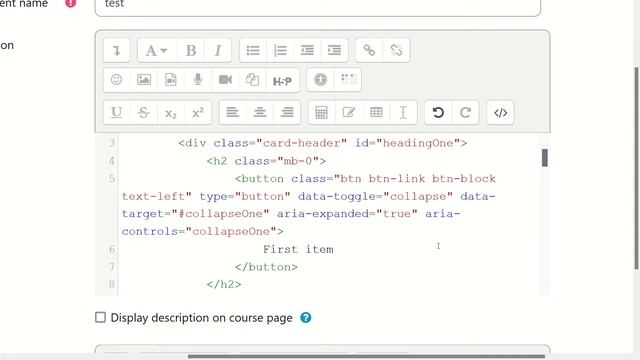Image resolution: width=640 pixels, height=360 pixels.
Task: Insert an audio or video file
Action: pos(171,80)
